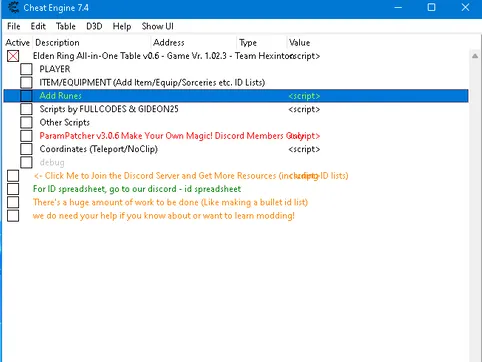482x362 pixels.
Task: Select Scripts by FULLCODES & GIDEON25 label
Action: (109, 109)
